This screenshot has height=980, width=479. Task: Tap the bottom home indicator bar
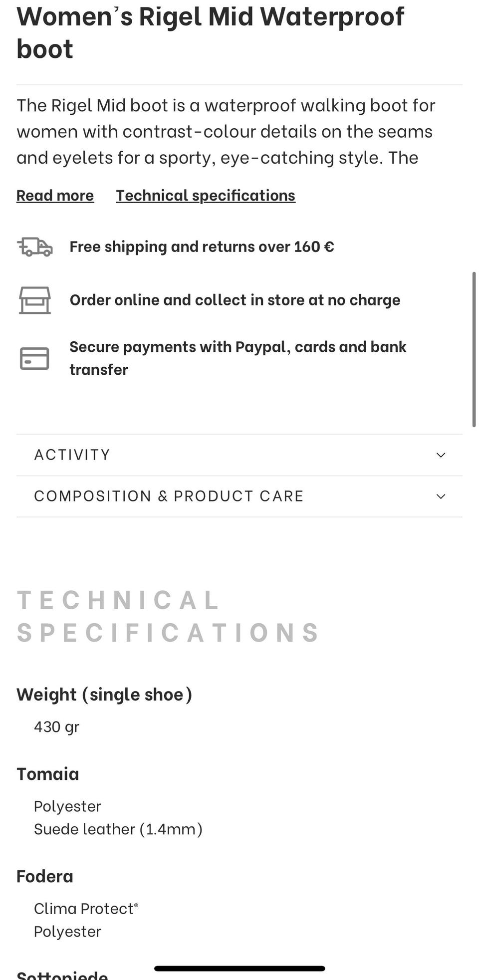[239, 969]
